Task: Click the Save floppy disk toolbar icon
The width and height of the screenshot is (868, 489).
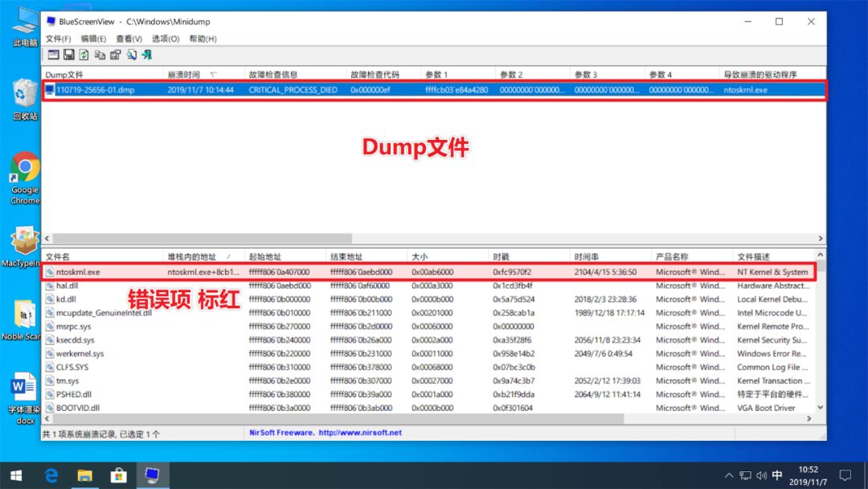Action: point(69,55)
